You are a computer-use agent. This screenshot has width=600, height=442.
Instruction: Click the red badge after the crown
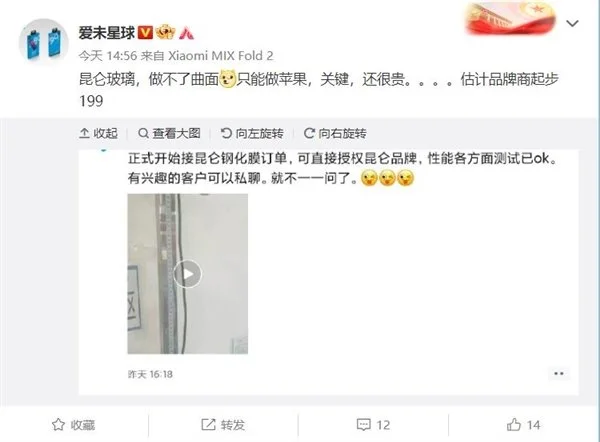pos(186,33)
